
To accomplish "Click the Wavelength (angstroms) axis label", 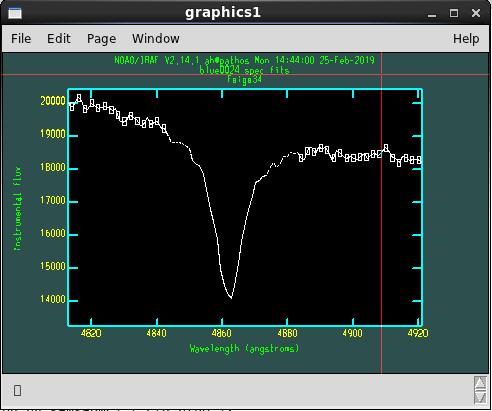I will [244, 349].
